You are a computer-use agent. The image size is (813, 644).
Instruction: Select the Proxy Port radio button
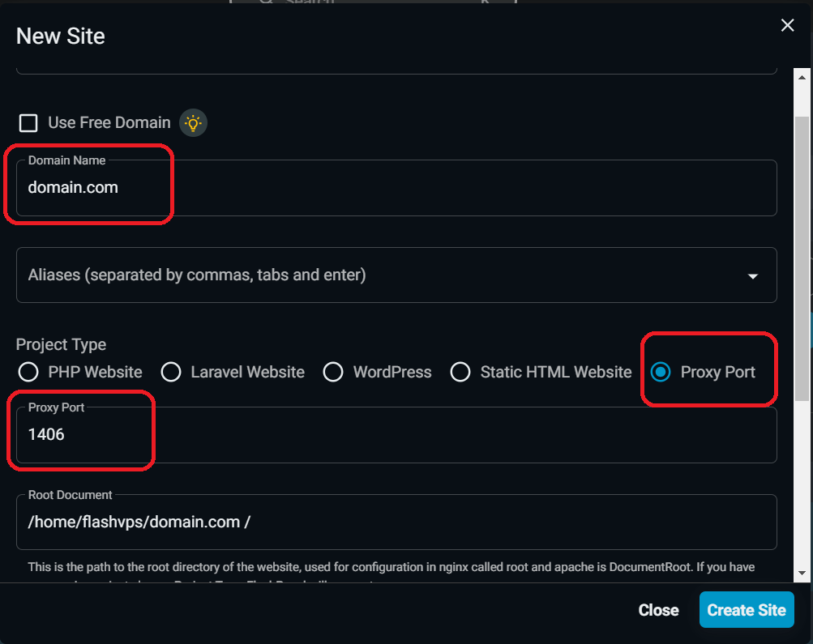tap(661, 372)
